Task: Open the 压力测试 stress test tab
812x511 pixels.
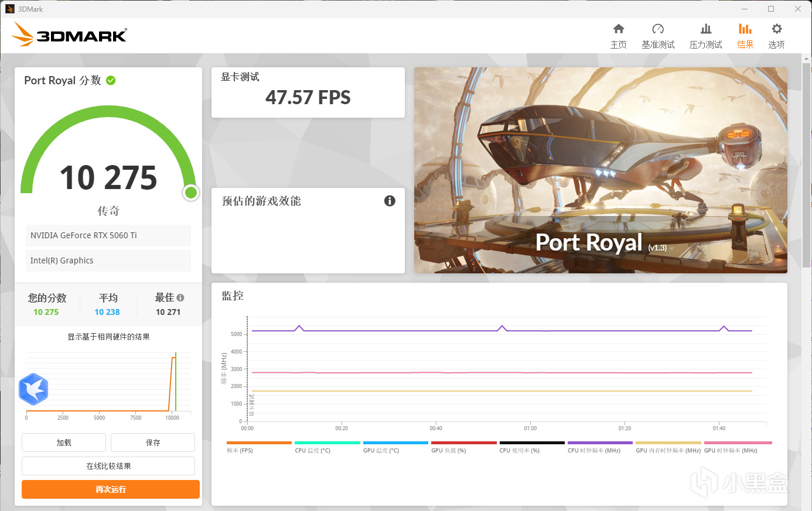Action: click(x=705, y=36)
